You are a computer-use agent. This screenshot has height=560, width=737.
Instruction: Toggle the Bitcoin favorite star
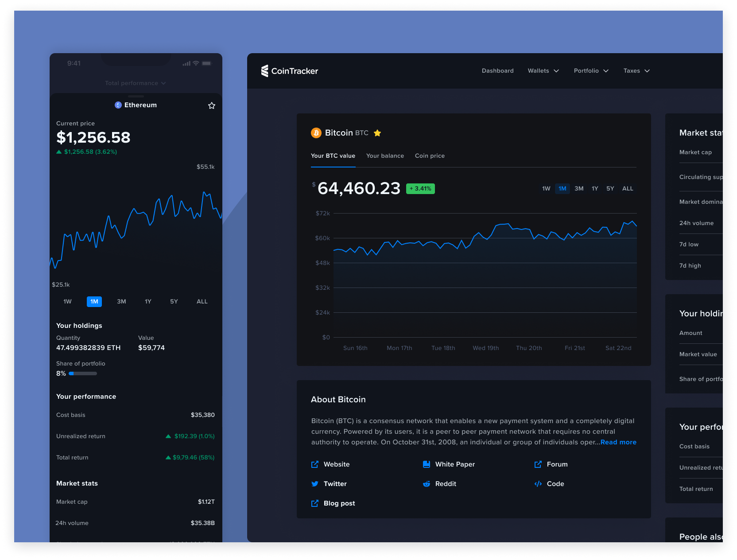point(377,133)
